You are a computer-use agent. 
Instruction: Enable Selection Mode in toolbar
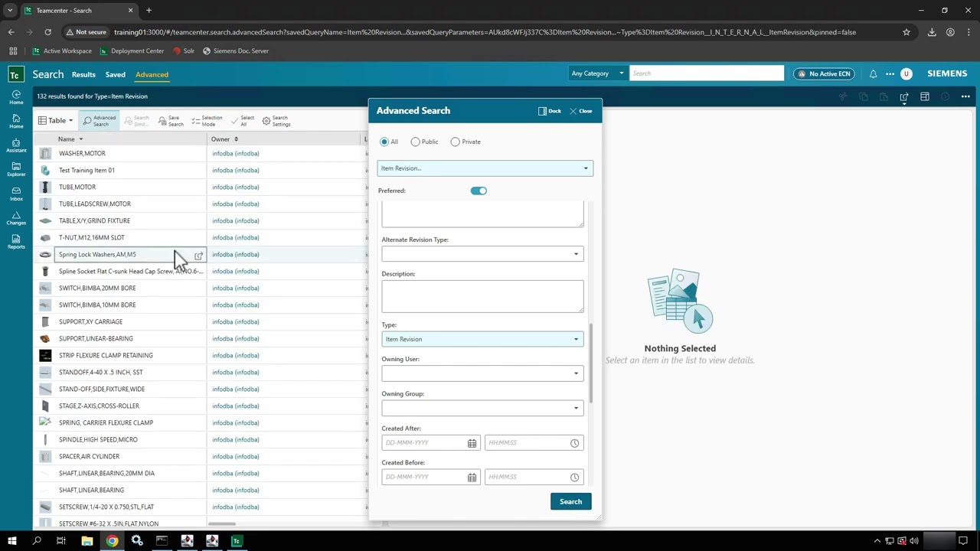(207, 121)
